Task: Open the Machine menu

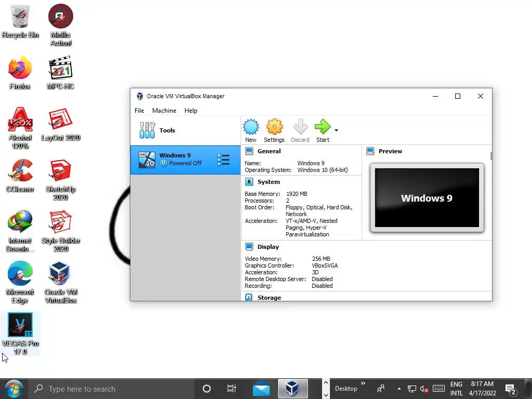Action: click(164, 111)
